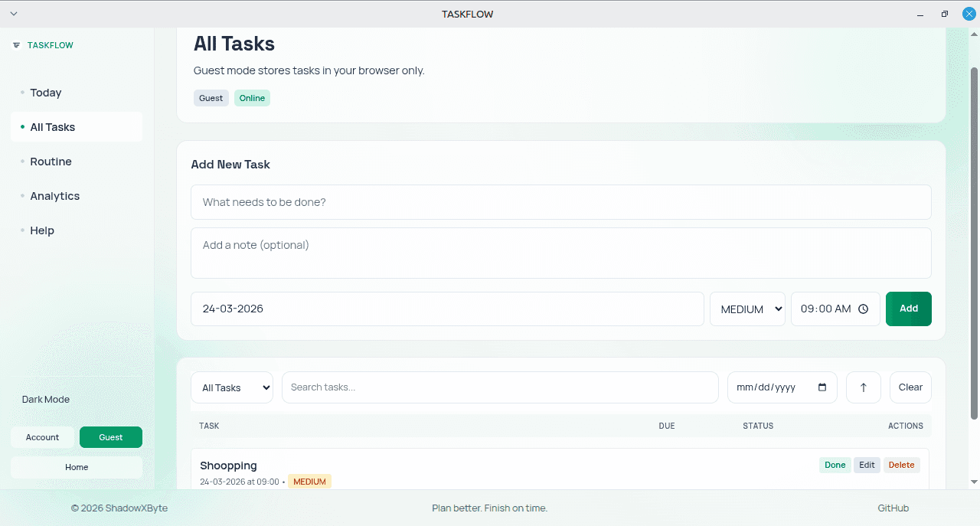980x526 pixels.
Task: Click the Guest badge under the heading
Action: pyautogui.click(x=211, y=98)
